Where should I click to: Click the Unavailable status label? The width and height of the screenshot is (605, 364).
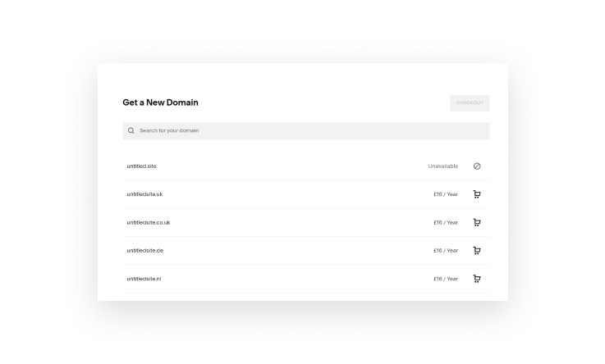443,166
